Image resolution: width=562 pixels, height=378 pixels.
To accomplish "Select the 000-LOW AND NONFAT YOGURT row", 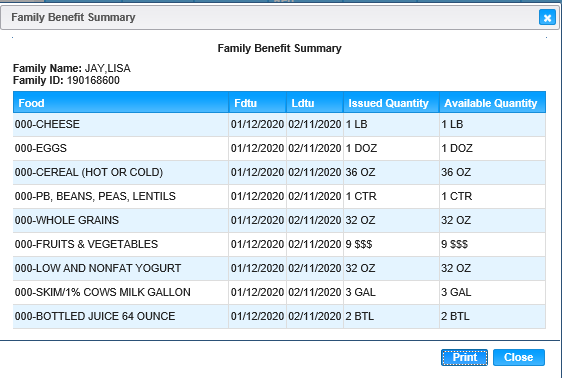I will pyautogui.click(x=279, y=268).
